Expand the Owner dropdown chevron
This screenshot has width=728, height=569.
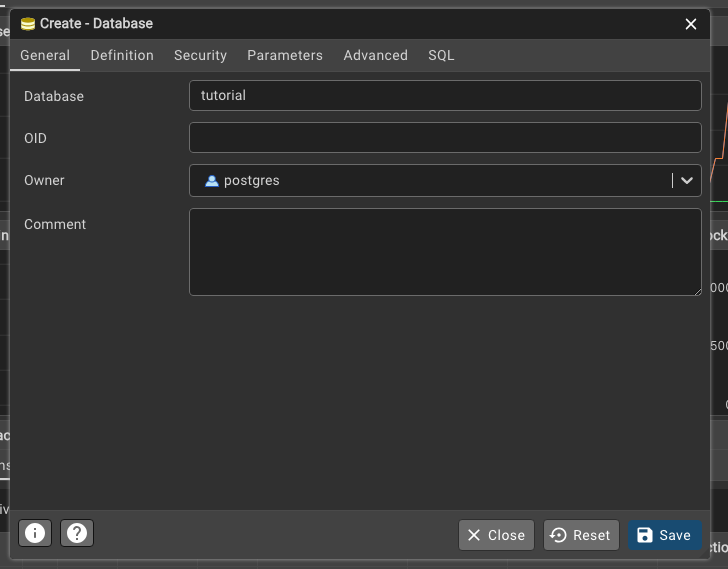pos(687,181)
